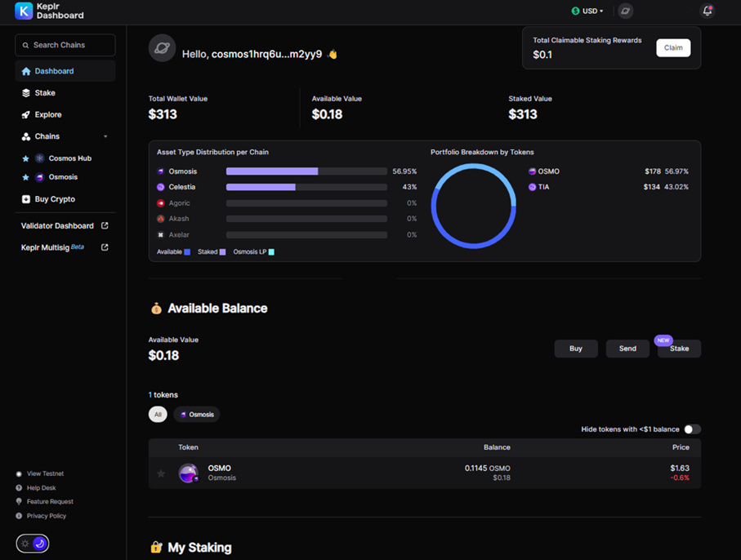Click the TIA token icon in portfolio breakdown
This screenshot has width=741, height=560.
point(532,187)
